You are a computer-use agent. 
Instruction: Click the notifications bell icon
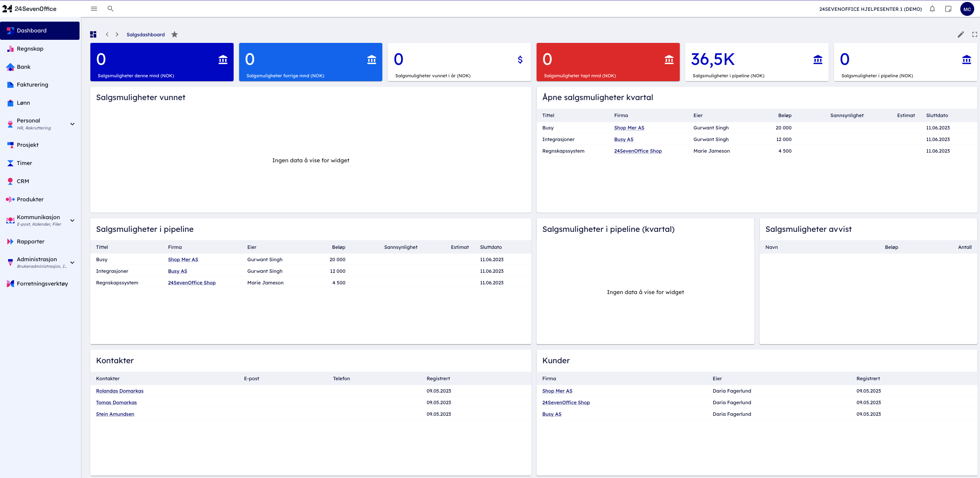tap(932, 9)
